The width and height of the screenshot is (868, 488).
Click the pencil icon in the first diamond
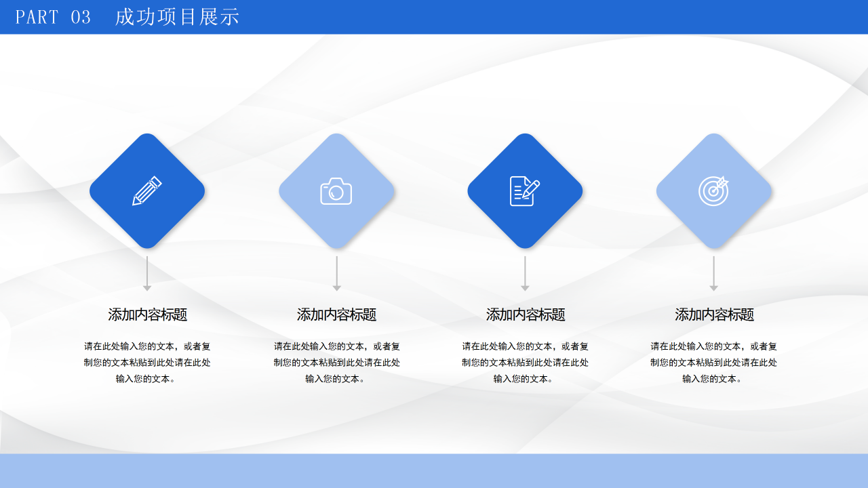[147, 191]
